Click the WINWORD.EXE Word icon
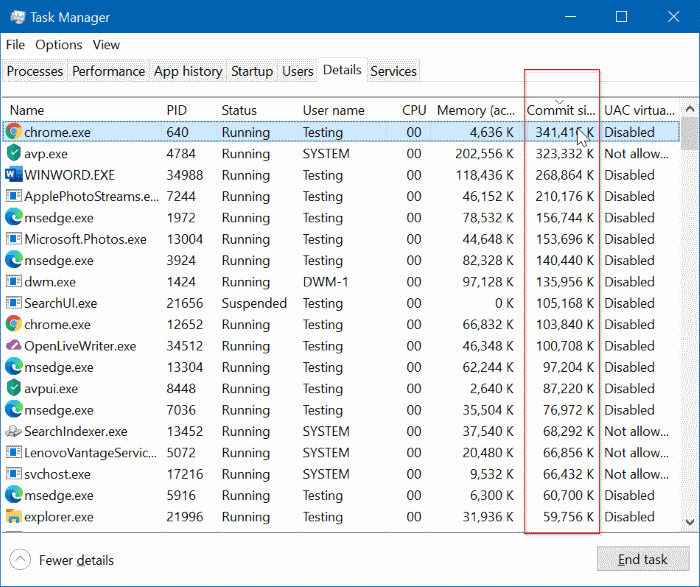Image resolution: width=700 pixels, height=587 pixels. pos(14,175)
